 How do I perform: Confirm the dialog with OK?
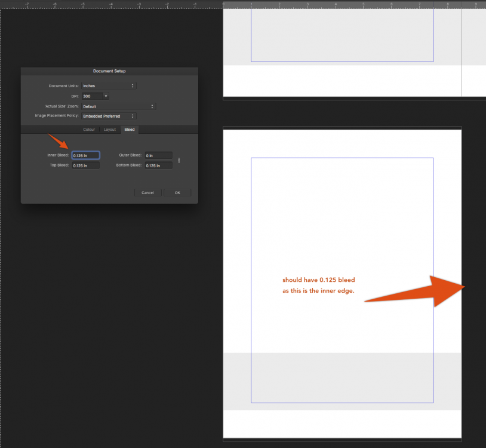(177, 193)
